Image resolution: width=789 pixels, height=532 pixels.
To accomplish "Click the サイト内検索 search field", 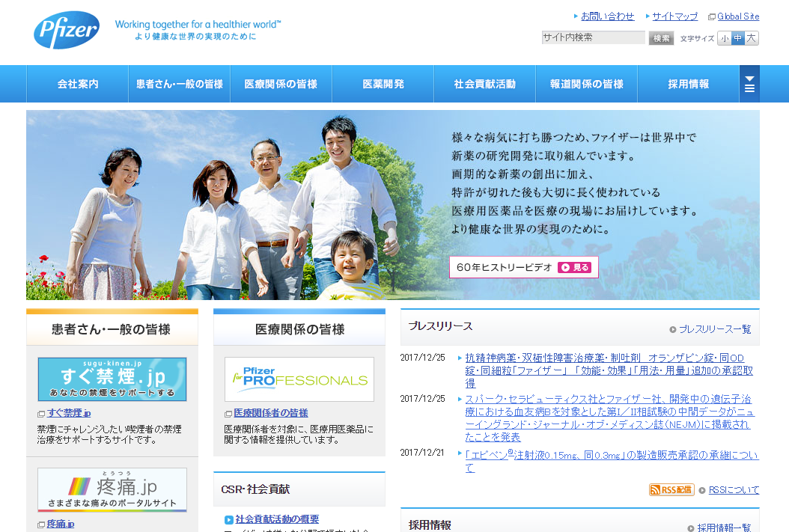I will tap(594, 37).
